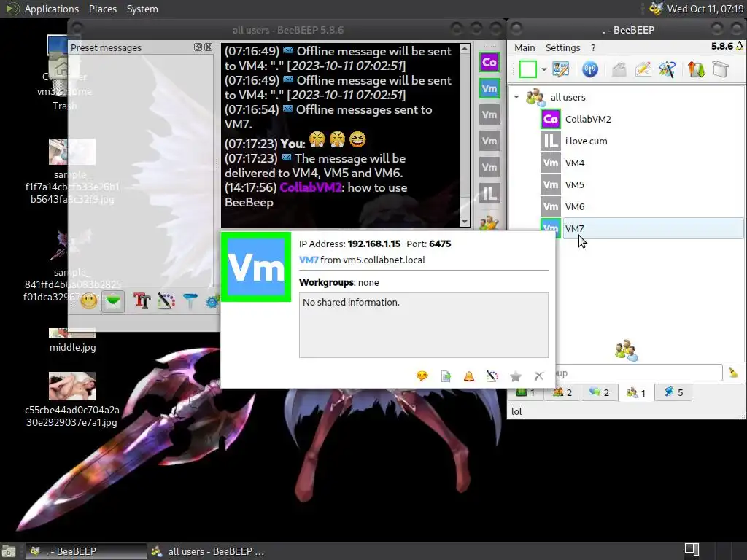Switch to the blue tab labeled 5
The height and width of the screenshot is (560, 747).
click(673, 392)
